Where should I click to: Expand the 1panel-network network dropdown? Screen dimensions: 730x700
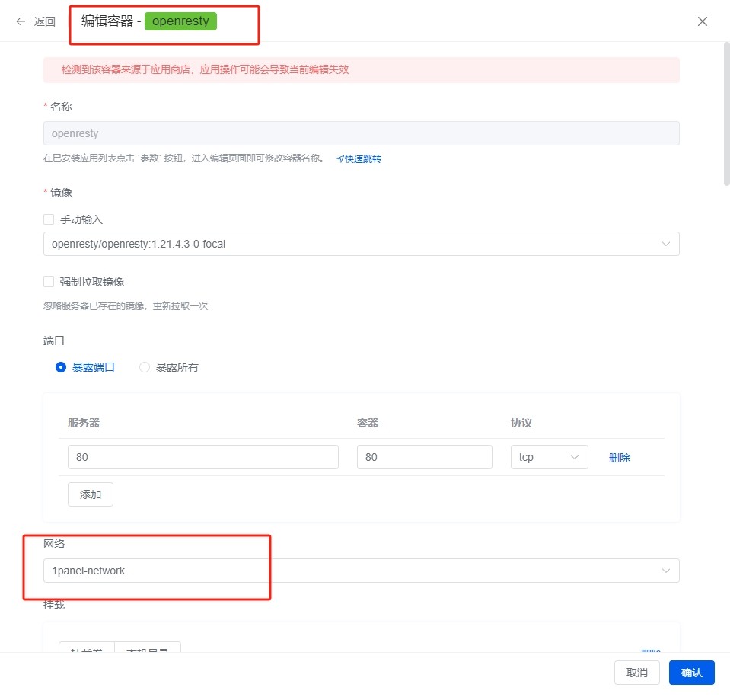coord(362,571)
